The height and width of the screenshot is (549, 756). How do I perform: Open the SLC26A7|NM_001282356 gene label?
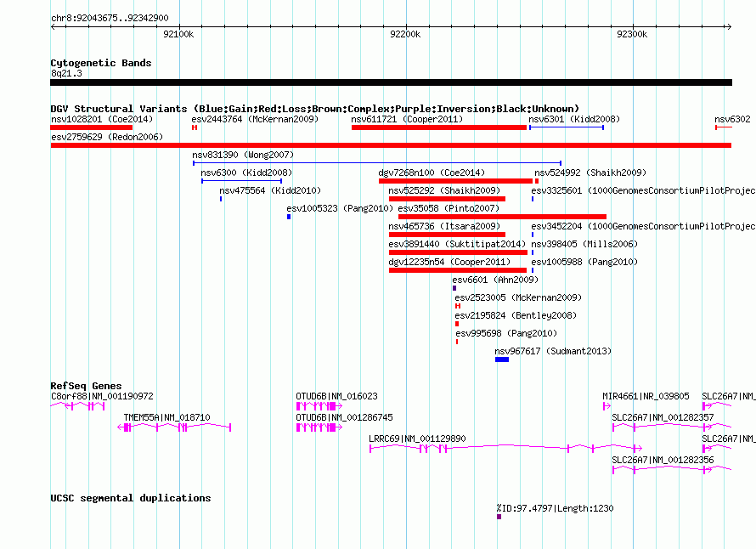tap(663, 460)
